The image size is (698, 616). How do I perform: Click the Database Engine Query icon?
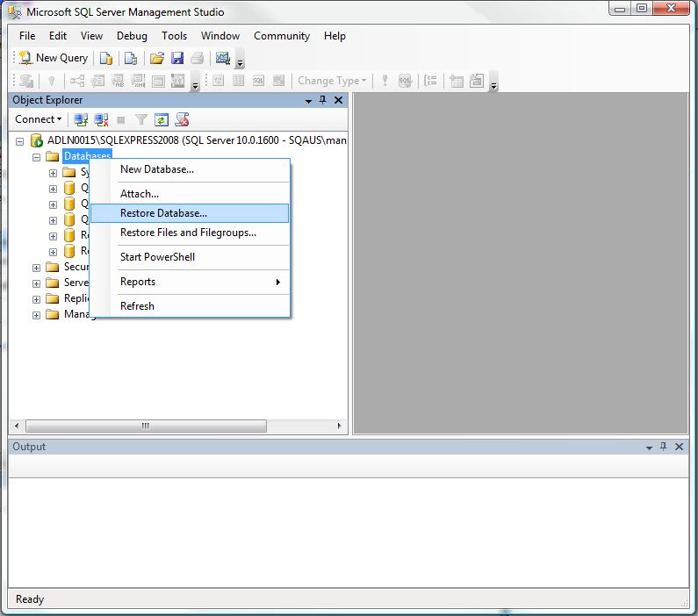(x=106, y=59)
